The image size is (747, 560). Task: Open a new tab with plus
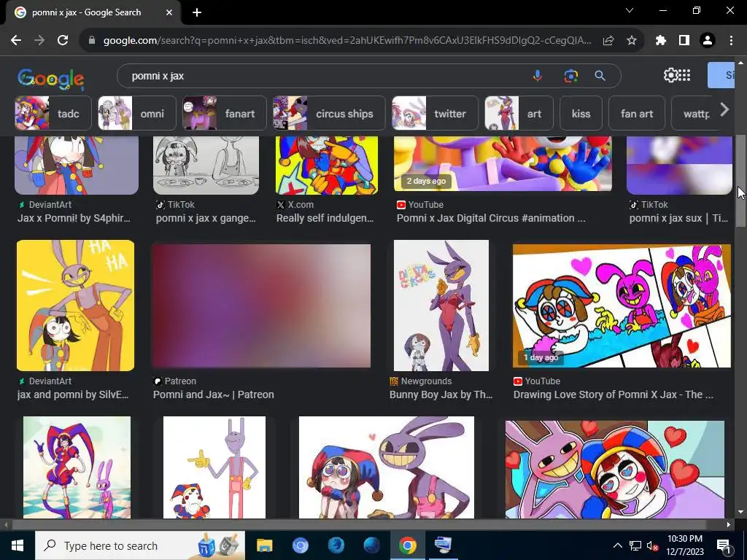click(197, 13)
